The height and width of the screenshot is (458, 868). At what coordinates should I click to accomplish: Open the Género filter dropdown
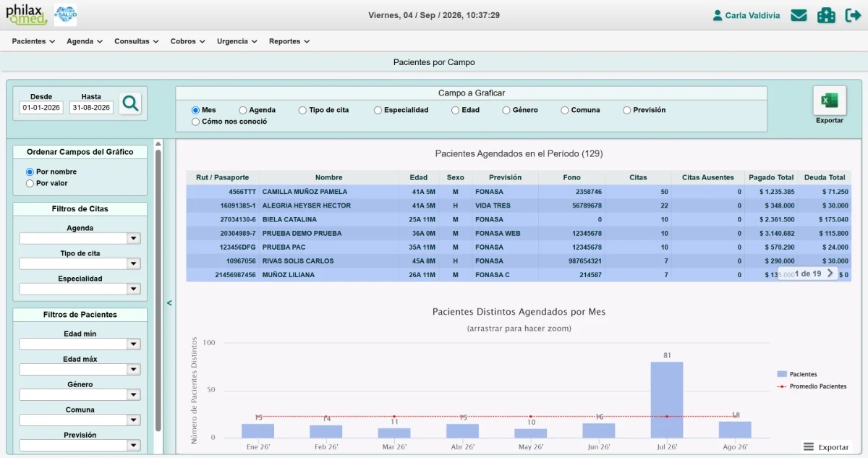pos(80,394)
